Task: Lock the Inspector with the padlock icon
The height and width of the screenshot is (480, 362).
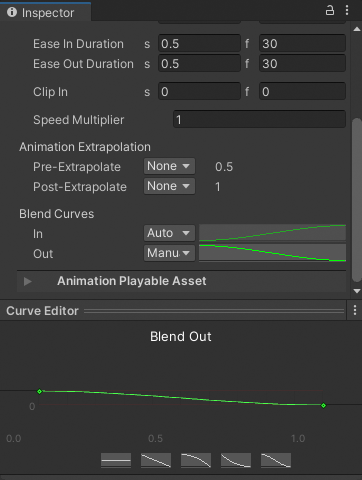Action: point(330,10)
